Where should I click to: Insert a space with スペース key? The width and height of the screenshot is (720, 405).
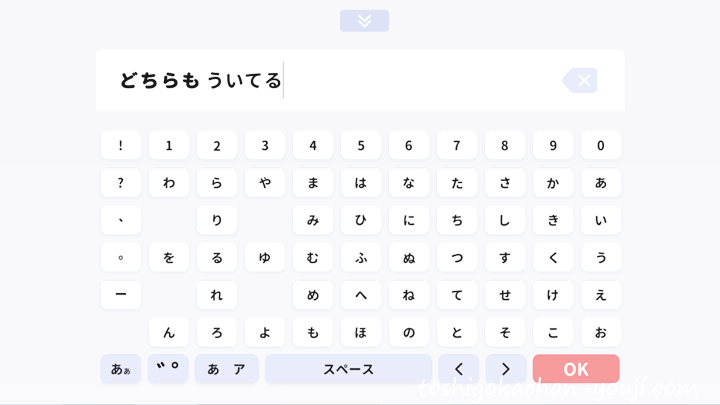click(x=349, y=369)
